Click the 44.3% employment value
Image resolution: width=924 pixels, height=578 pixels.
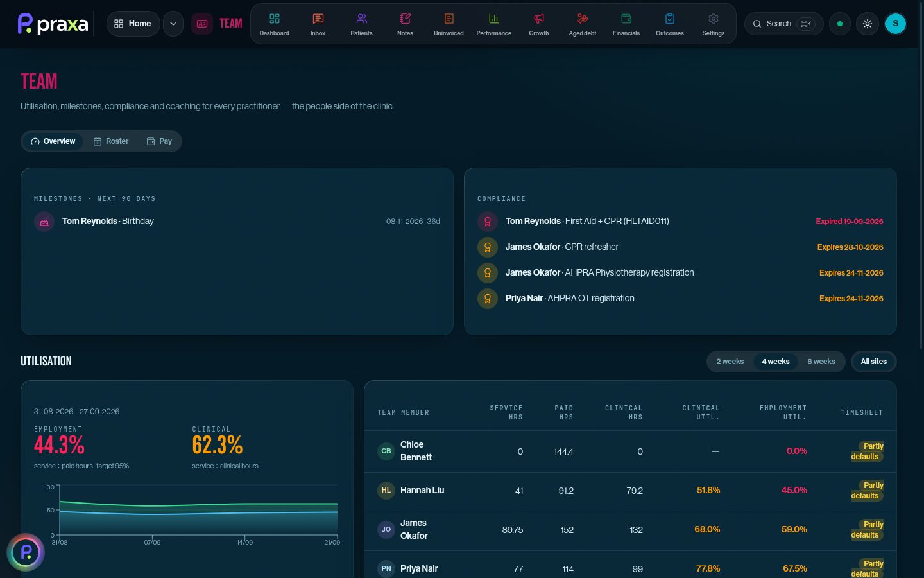pos(59,445)
